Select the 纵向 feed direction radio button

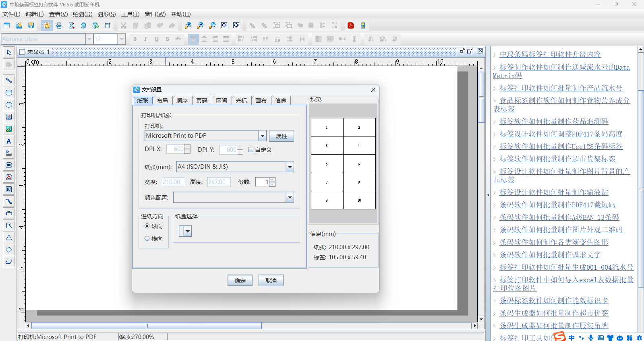[147, 226]
